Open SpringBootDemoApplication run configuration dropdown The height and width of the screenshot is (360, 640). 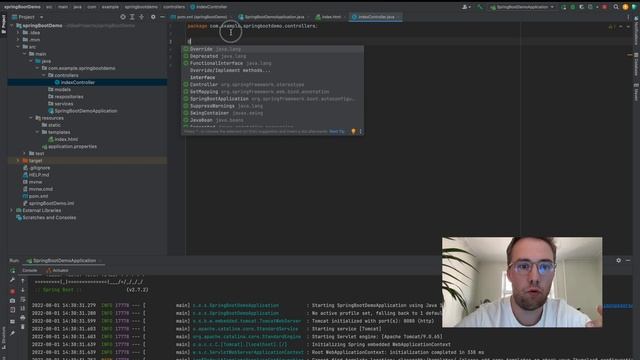(522, 7)
